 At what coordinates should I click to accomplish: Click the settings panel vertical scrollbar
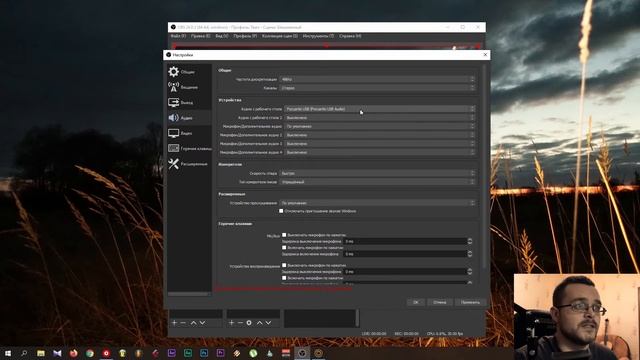click(x=484, y=167)
